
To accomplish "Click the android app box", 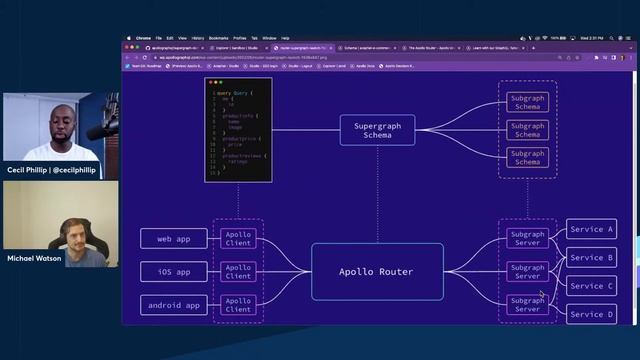I will pos(173,305).
